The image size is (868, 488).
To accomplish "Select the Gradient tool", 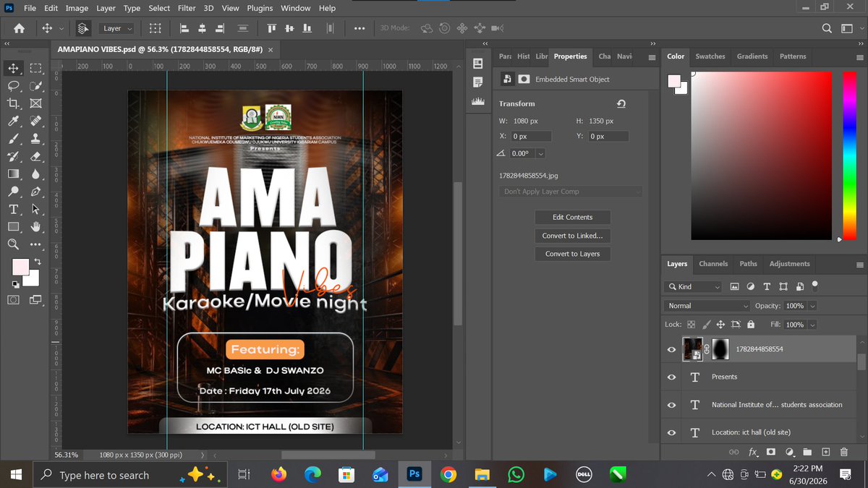I will point(13,174).
